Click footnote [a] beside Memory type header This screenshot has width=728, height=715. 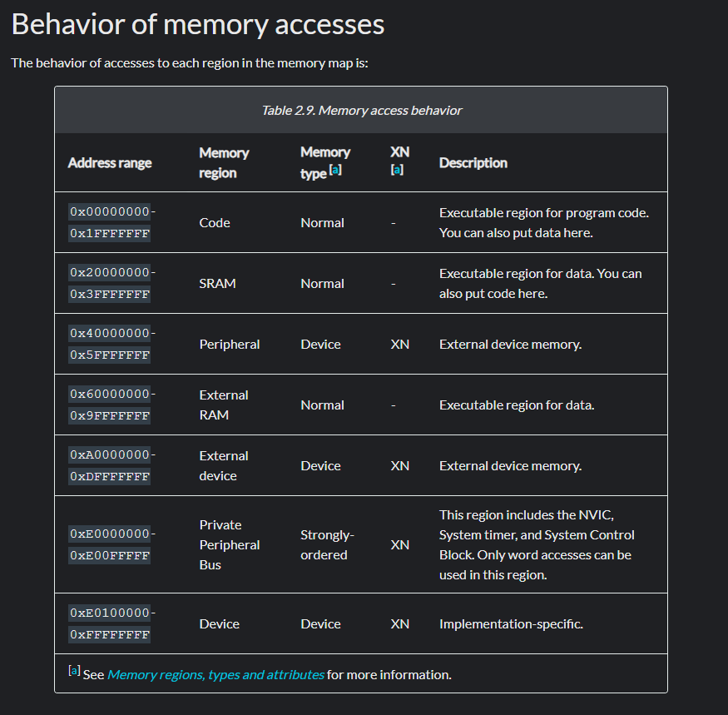click(335, 171)
